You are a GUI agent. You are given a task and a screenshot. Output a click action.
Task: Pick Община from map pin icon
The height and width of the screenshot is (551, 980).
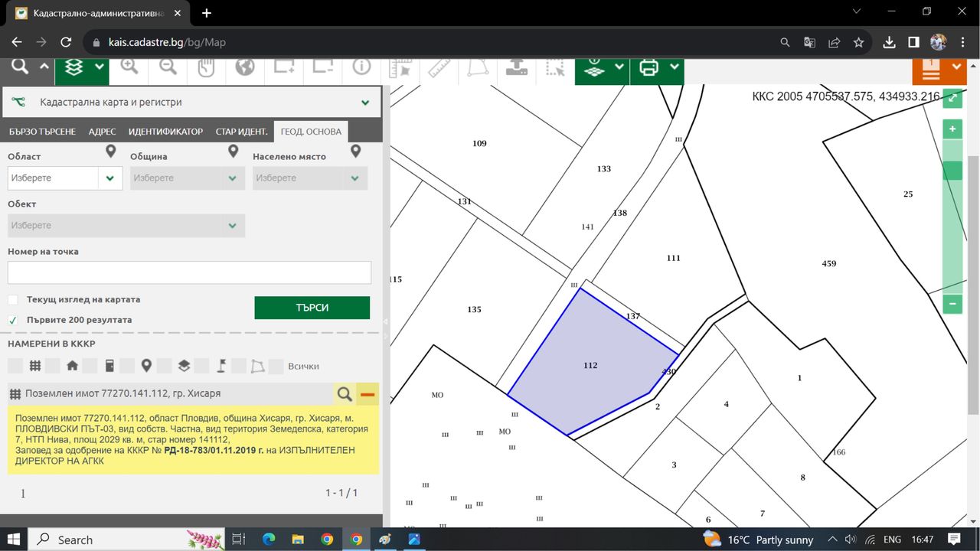(x=234, y=152)
